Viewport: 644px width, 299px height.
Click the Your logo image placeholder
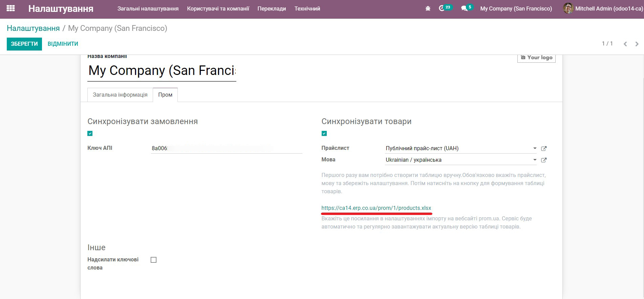click(536, 58)
